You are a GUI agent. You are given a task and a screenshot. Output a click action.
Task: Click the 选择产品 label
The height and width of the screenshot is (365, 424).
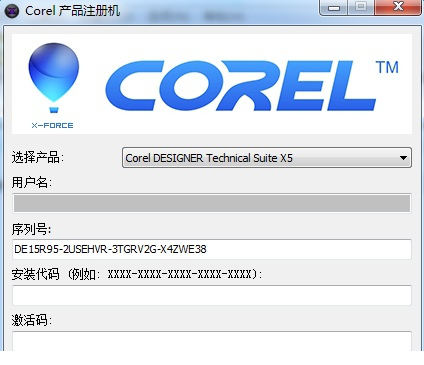(37, 157)
